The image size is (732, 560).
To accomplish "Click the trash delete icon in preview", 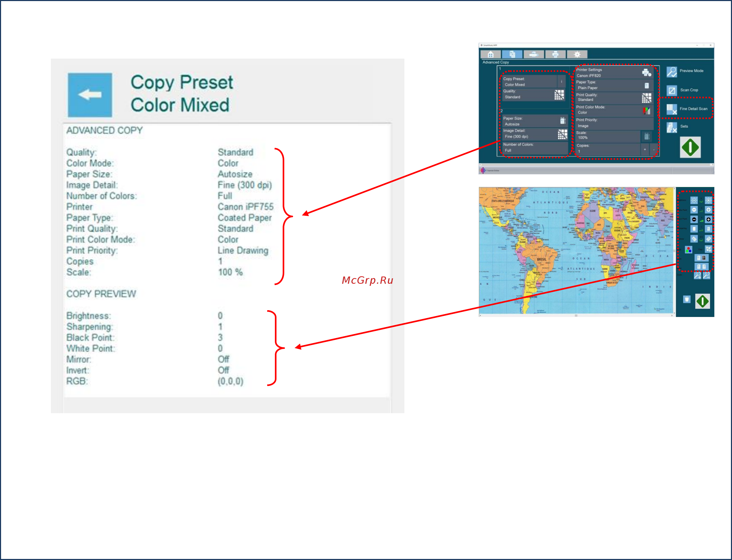I will click(x=687, y=299).
